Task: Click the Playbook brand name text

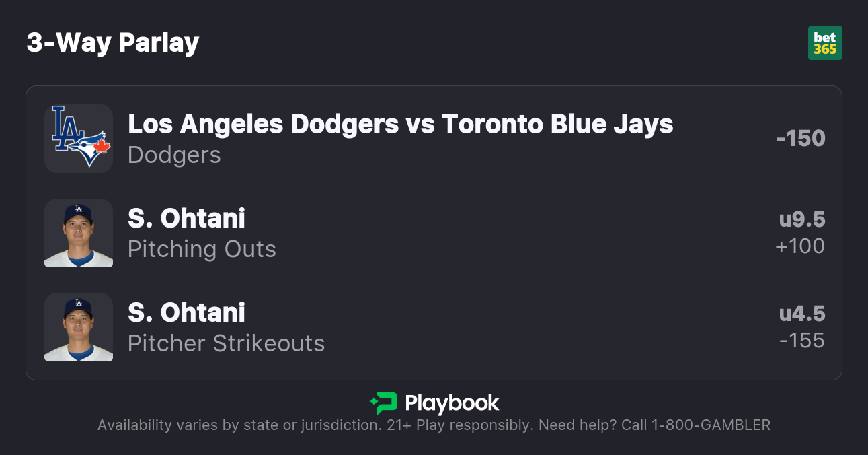Action: 452,403
